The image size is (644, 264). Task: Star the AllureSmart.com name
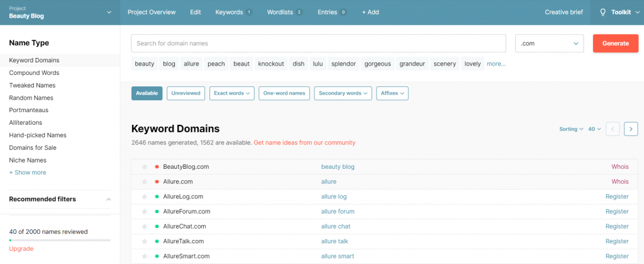pos(145,256)
